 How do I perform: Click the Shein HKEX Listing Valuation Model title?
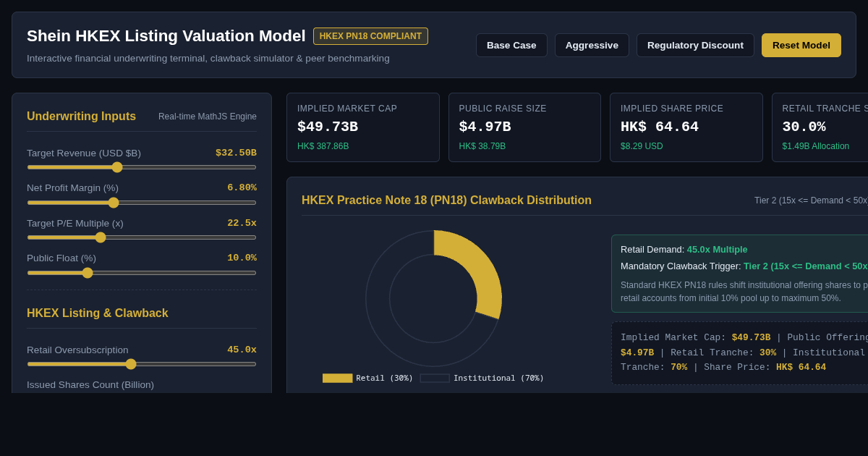166,36
